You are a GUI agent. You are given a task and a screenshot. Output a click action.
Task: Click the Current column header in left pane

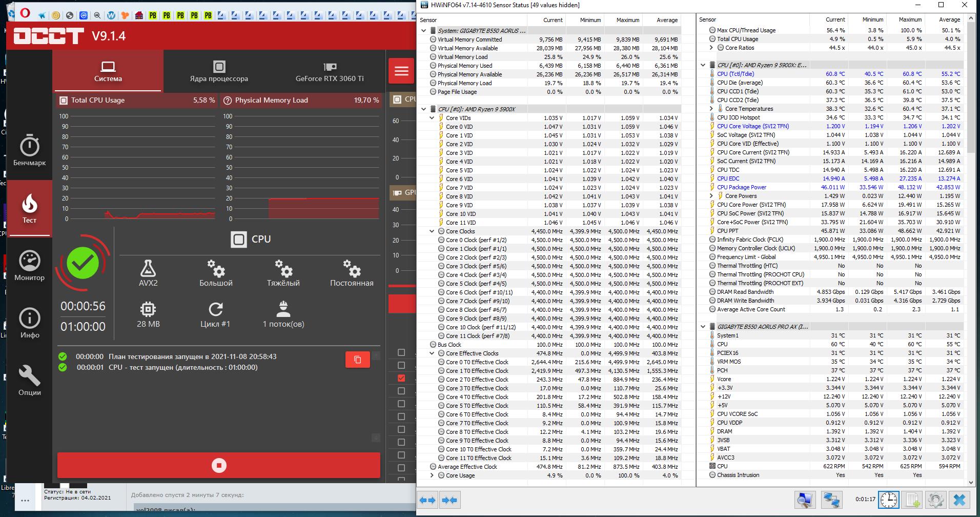pos(546,20)
